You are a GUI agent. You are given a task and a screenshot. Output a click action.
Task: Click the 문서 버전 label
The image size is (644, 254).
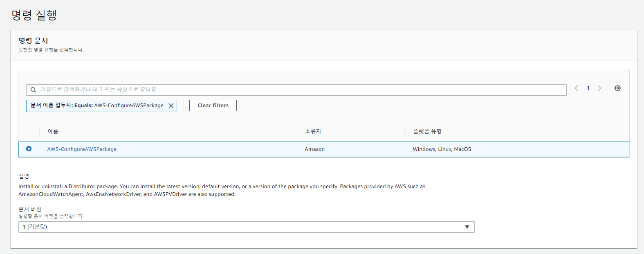click(x=30, y=209)
